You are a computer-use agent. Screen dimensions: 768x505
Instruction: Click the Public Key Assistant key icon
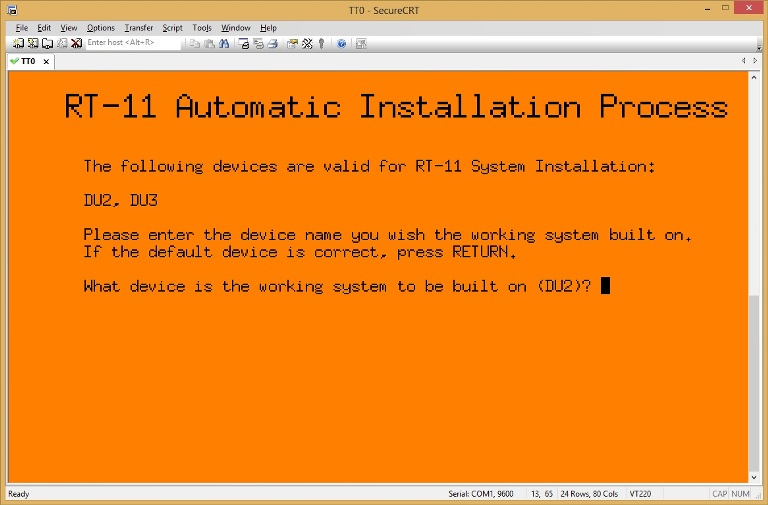click(x=321, y=43)
